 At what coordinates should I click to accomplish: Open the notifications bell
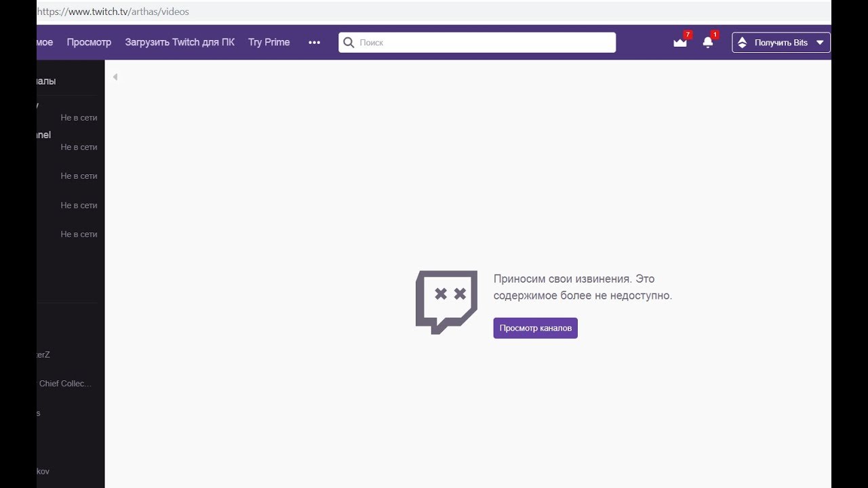708,42
